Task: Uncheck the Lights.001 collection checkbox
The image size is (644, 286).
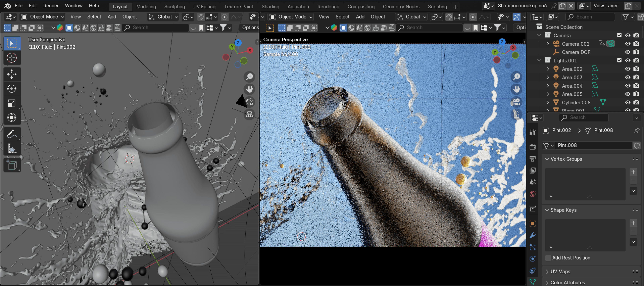Action: coord(619,60)
